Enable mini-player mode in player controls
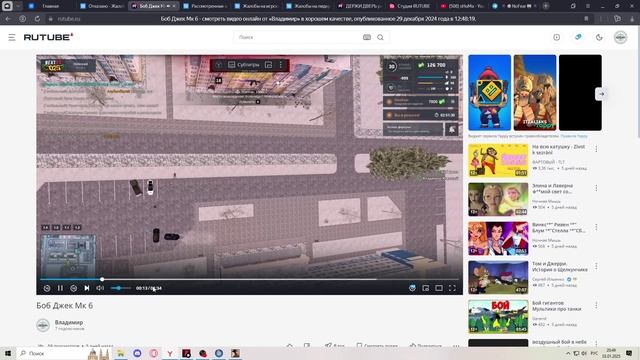Viewport: 640px width, 360px height. [x=426, y=288]
